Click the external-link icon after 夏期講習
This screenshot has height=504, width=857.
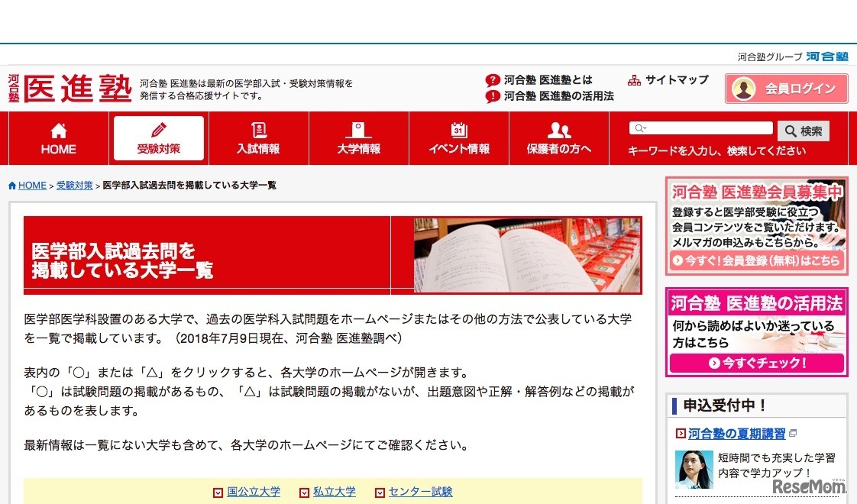click(x=793, y=433)
